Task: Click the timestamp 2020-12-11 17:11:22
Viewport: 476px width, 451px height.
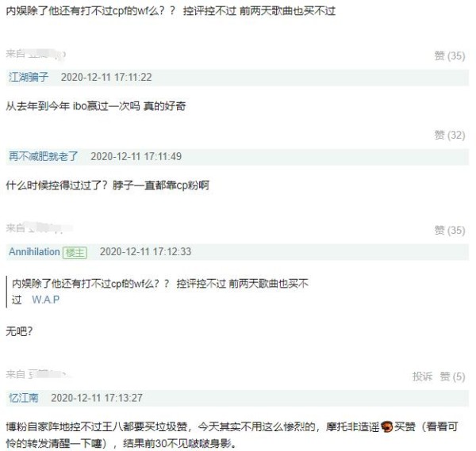Action: pyautogui.click(x=106, y=78)
